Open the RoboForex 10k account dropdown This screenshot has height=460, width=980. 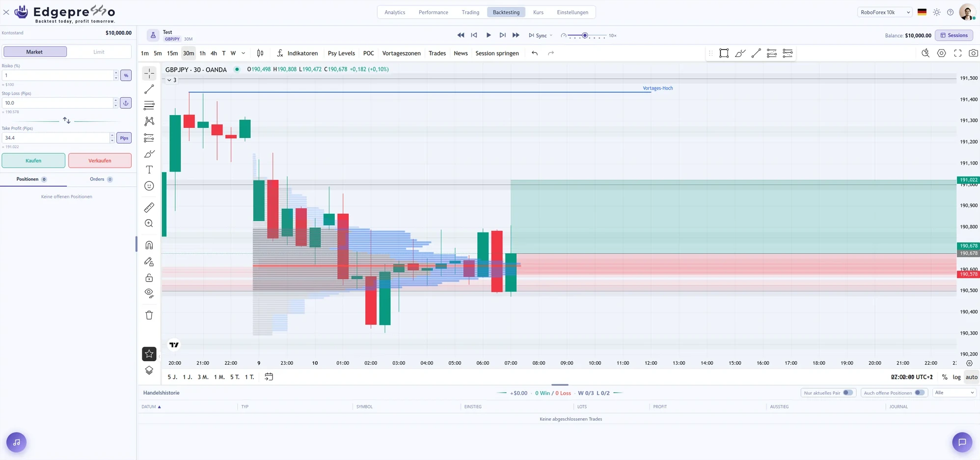885,12
